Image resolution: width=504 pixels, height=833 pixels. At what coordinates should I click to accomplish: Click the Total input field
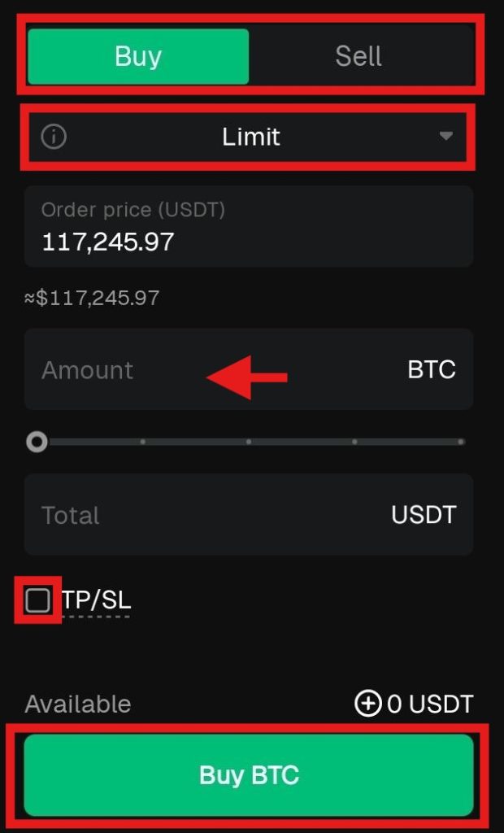(163, 514)
